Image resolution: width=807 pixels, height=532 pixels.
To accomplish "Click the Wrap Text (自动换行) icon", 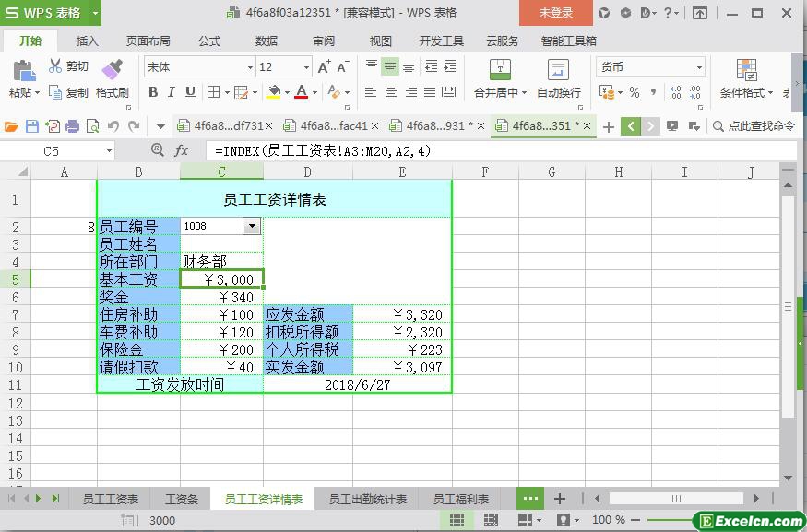I will click(558, 70).
